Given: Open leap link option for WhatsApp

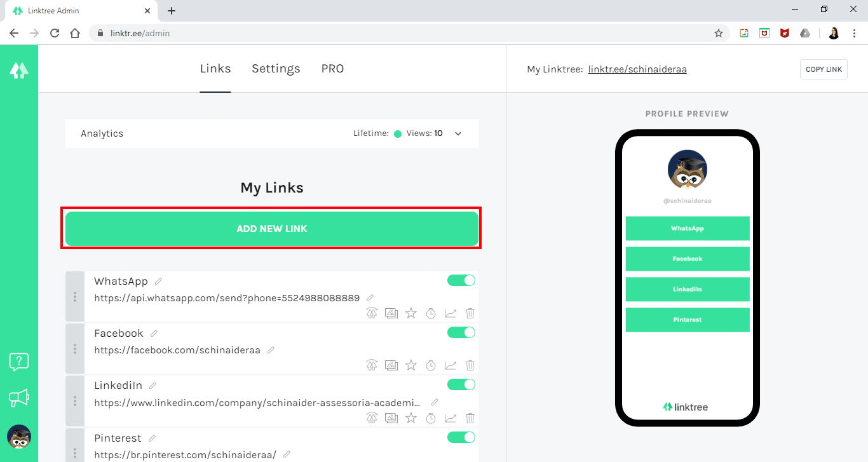Looking at the screenshot, I should [x=372, y=313].
